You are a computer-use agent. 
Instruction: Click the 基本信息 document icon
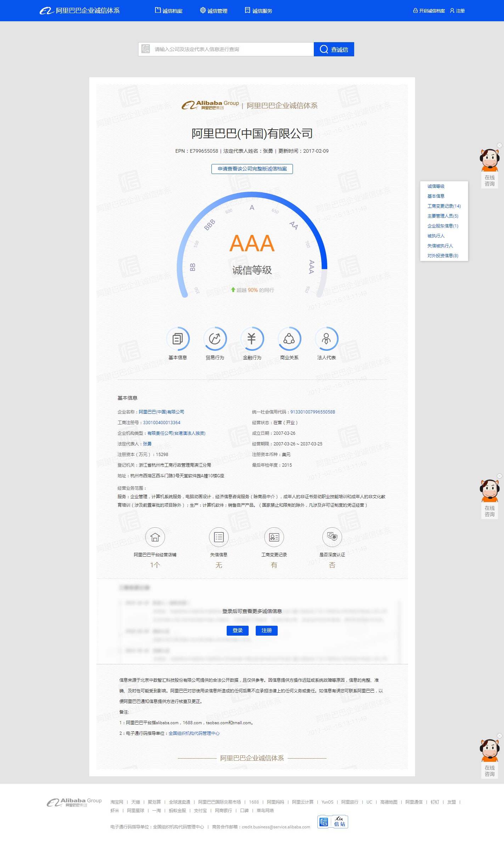click(x=177, y=339)
